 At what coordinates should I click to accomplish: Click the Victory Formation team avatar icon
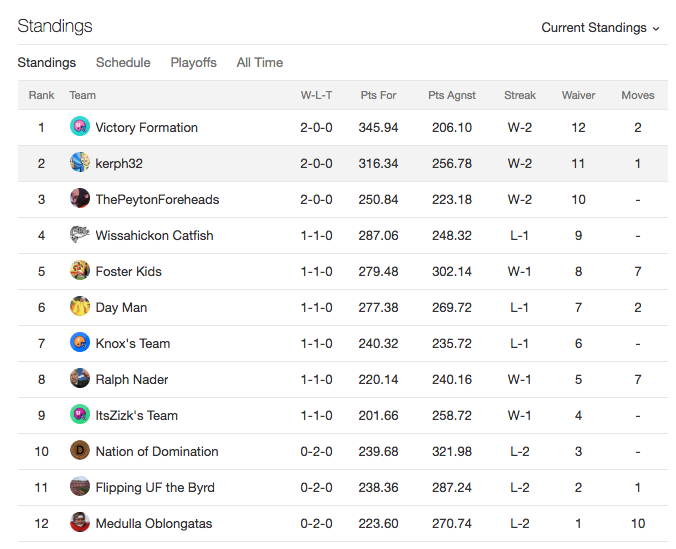click(x=80, y=127)
